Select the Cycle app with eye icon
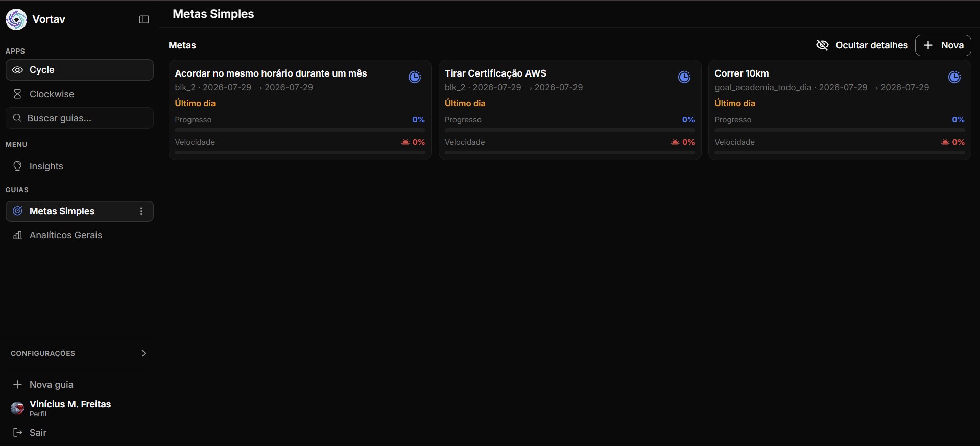 tap(80, 70)
